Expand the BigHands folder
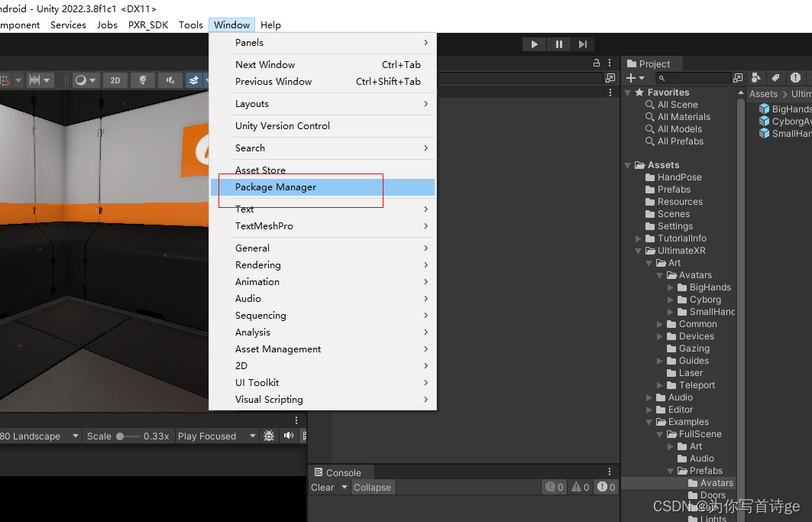Screen dimensions: 812x522 tap(671, 287)
